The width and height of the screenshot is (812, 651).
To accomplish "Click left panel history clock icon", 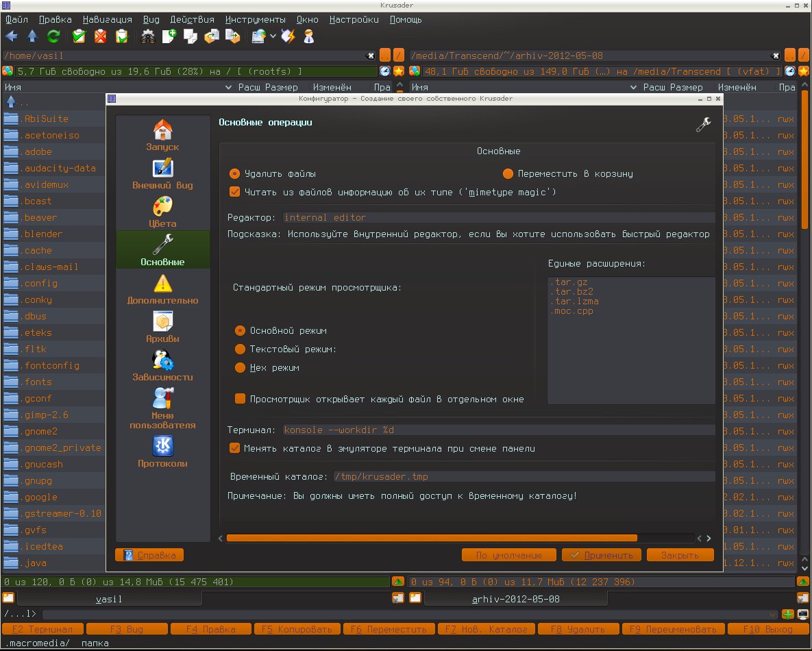I will [385, 71].
